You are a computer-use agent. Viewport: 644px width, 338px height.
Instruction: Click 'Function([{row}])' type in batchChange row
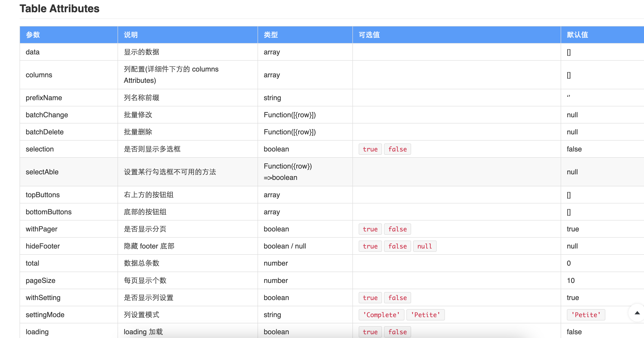[290, 115]
